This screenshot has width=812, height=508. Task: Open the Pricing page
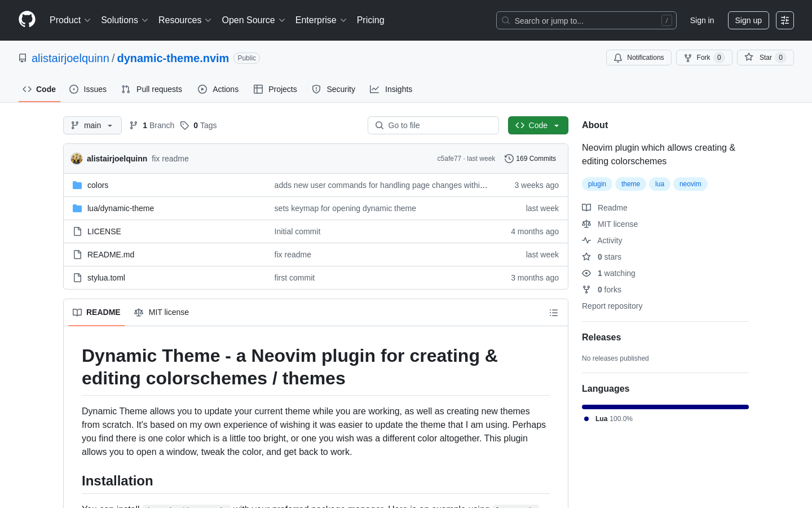pos(370,20)
